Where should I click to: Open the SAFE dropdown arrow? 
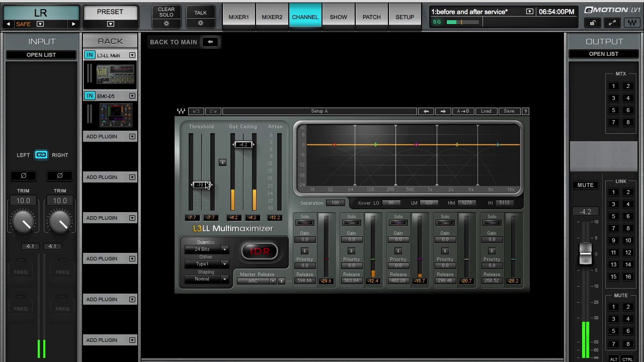[40, 24]
